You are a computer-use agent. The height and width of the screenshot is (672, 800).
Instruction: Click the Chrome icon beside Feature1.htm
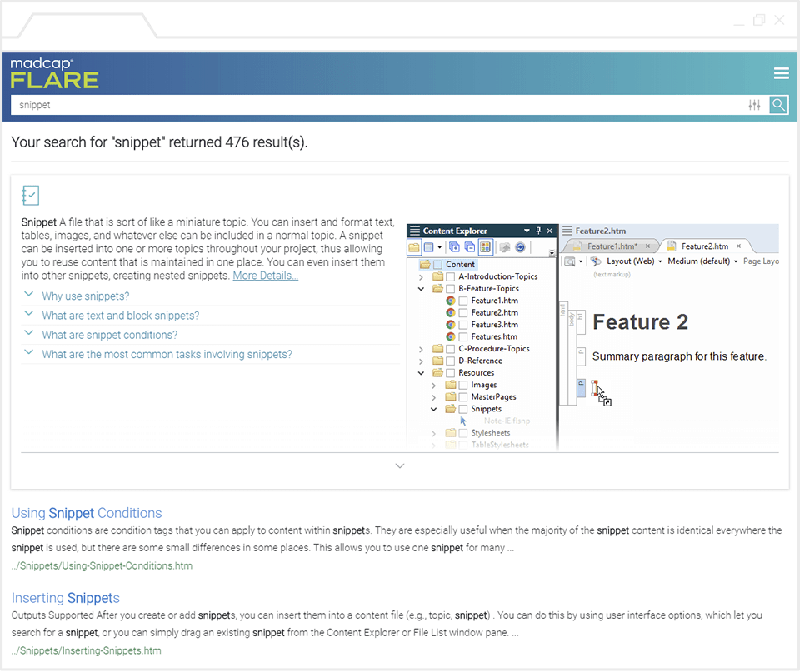(451, 301)
